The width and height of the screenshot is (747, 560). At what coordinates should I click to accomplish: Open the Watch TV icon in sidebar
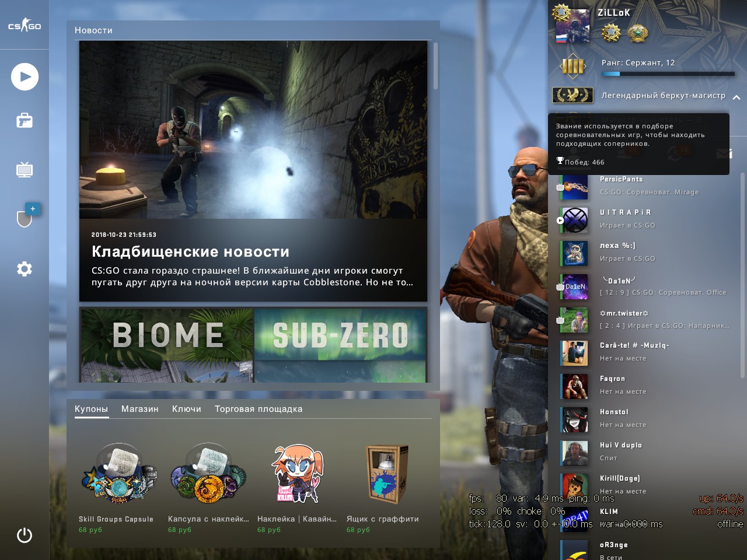[x=25, y=170]
